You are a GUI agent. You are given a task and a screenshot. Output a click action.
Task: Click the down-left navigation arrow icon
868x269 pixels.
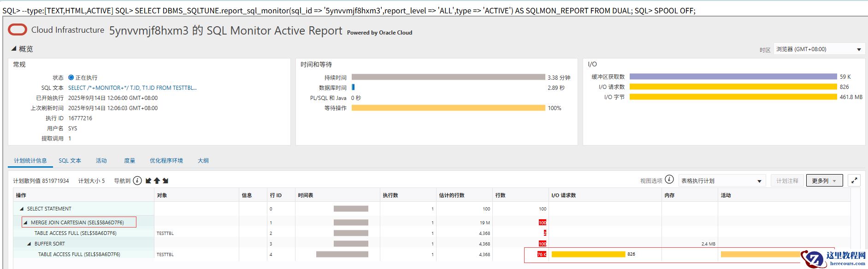tap(148, 181)
